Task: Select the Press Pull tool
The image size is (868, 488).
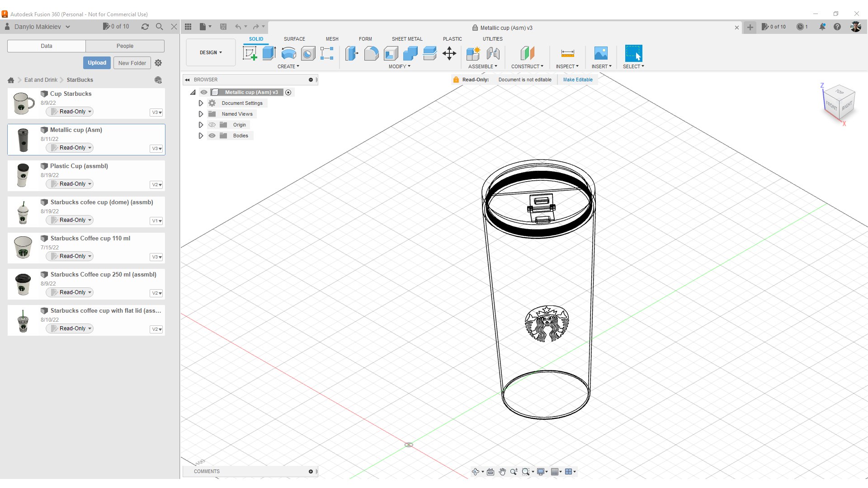Action: point(352,53)
